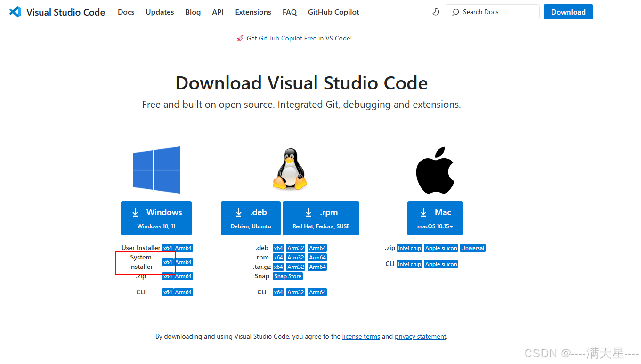Select Linux CLI Arm32 download
Viewport: 641px width, 364px height.
click(x=296, y=292)
